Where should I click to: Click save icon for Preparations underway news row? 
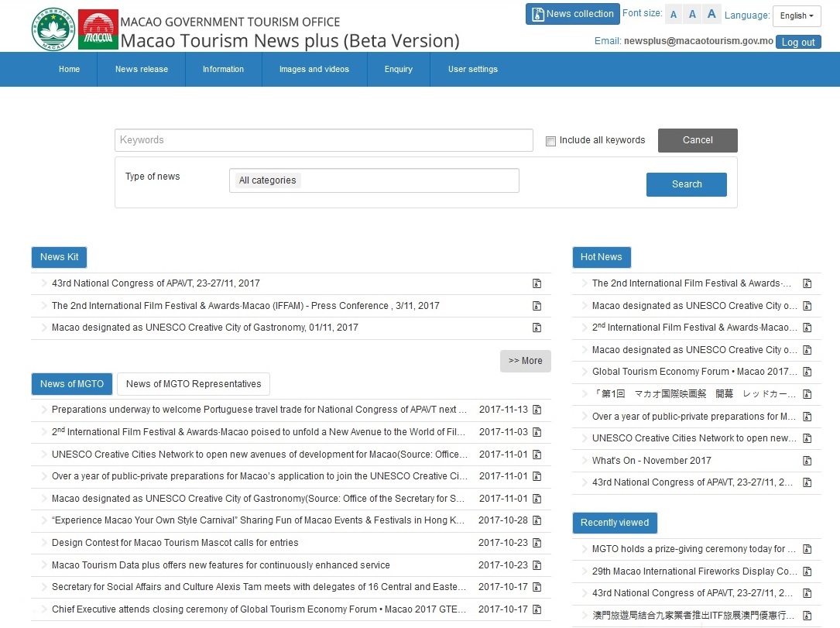(x=537, y=410)
